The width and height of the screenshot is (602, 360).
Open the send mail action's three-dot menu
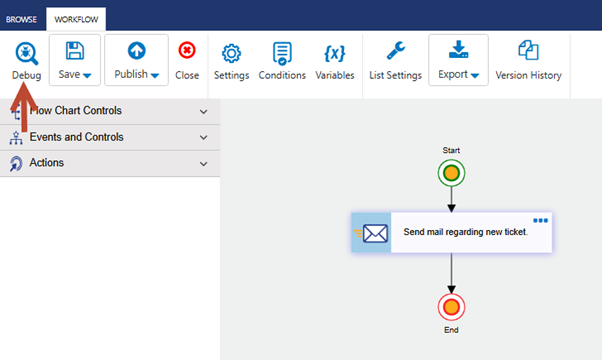(540, 220)
